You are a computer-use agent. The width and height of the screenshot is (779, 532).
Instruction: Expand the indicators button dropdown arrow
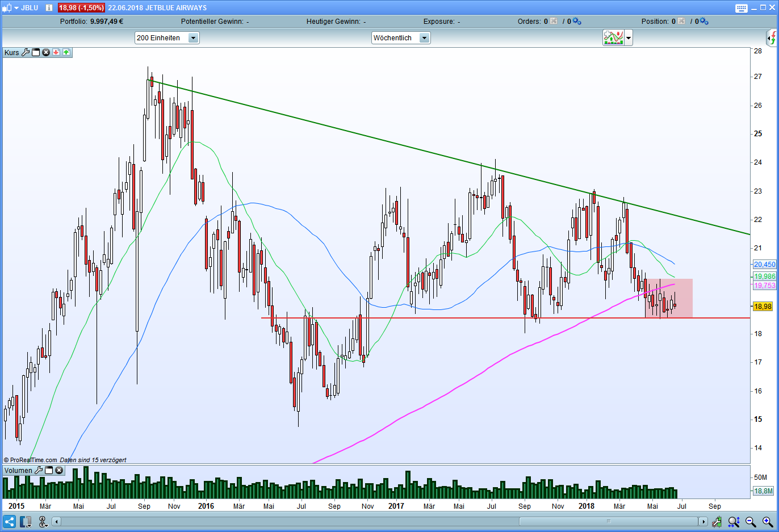(629, 38)
